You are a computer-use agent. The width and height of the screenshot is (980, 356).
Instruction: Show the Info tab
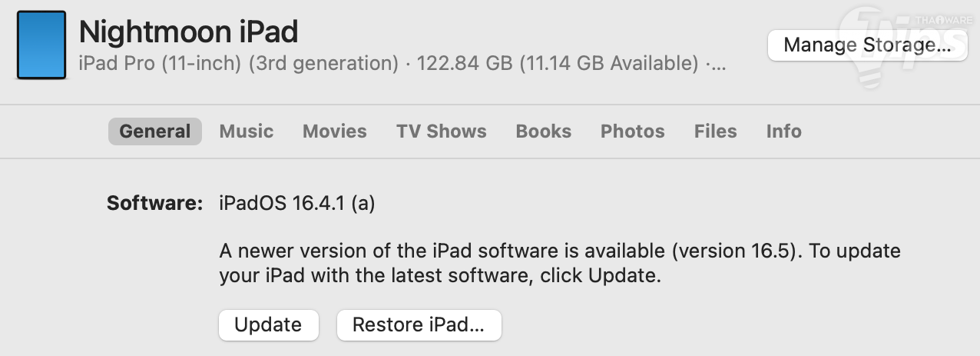(783, 131)
